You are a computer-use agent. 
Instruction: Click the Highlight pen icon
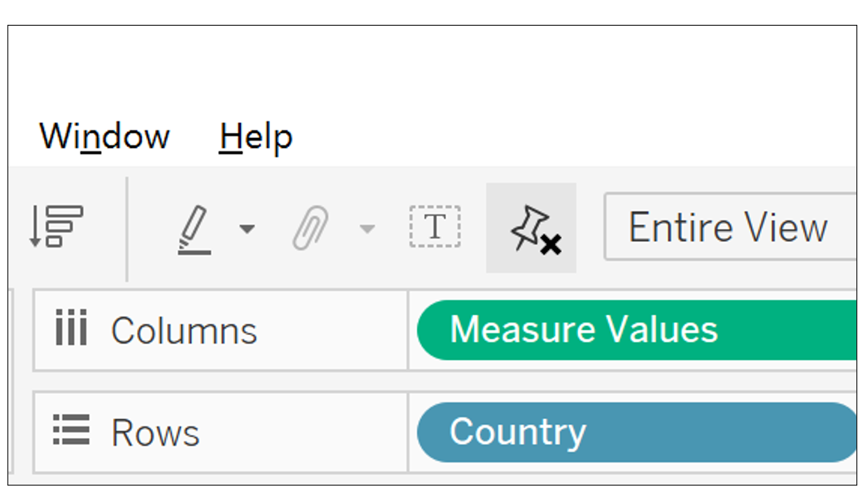point(194,229)
